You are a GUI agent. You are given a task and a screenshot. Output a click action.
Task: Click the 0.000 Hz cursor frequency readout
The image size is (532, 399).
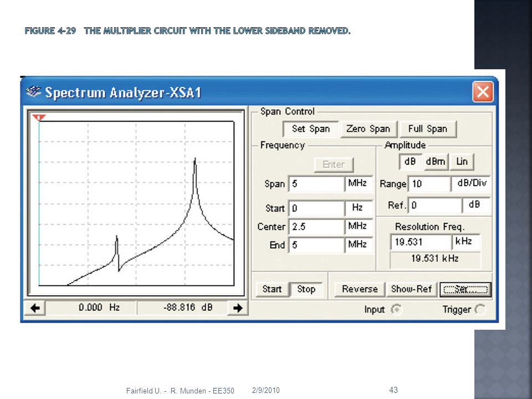click(x=91, y=308)
